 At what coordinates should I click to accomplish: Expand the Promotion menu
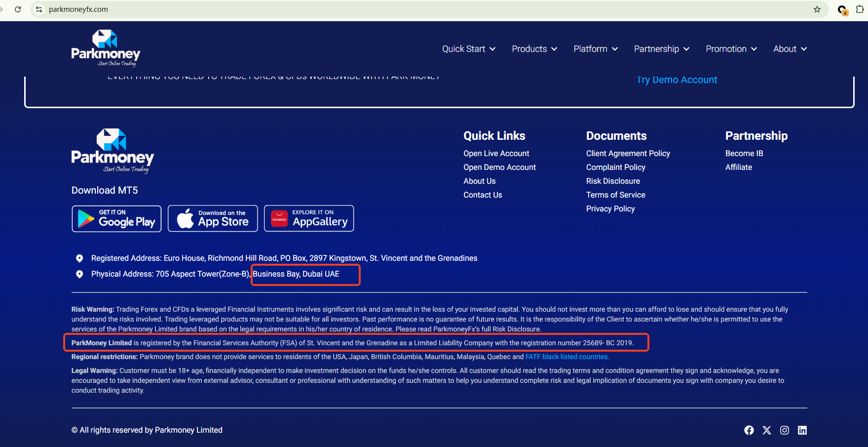[x=731, y=49]
